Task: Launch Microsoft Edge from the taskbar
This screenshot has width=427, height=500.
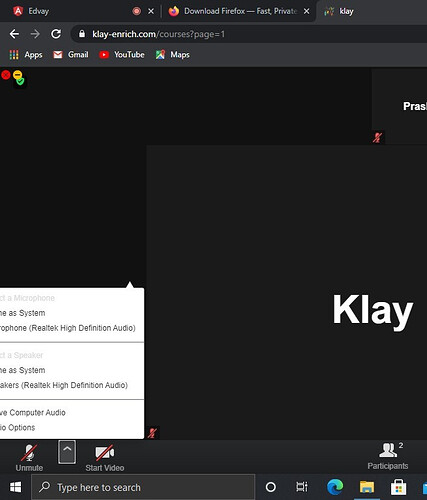Action: pos(335,487)
